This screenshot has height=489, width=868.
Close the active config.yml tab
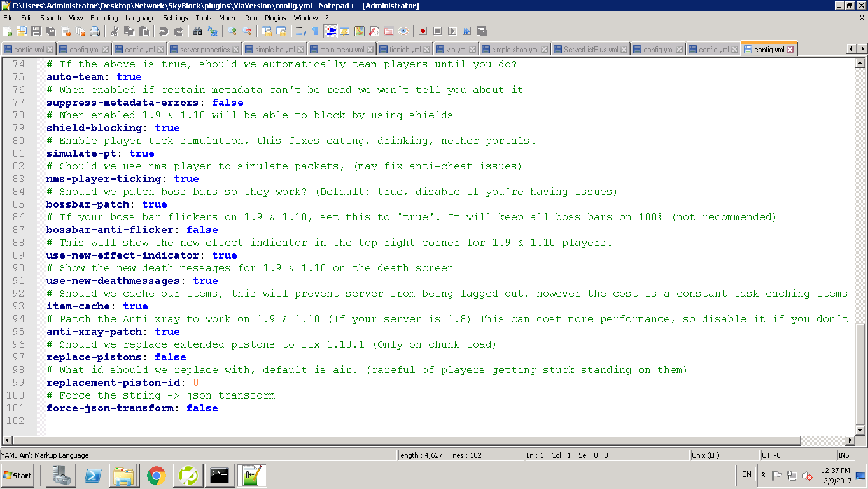point(790,50)
